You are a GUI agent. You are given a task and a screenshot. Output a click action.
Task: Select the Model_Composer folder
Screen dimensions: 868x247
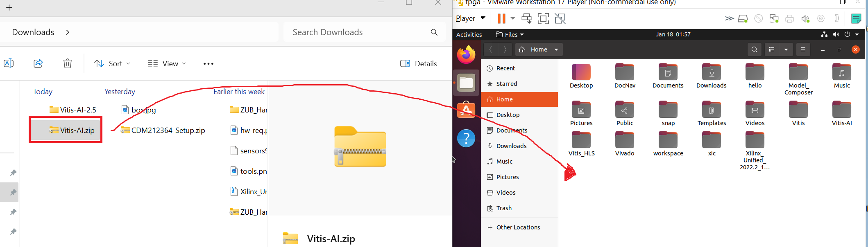pos(798,79)
